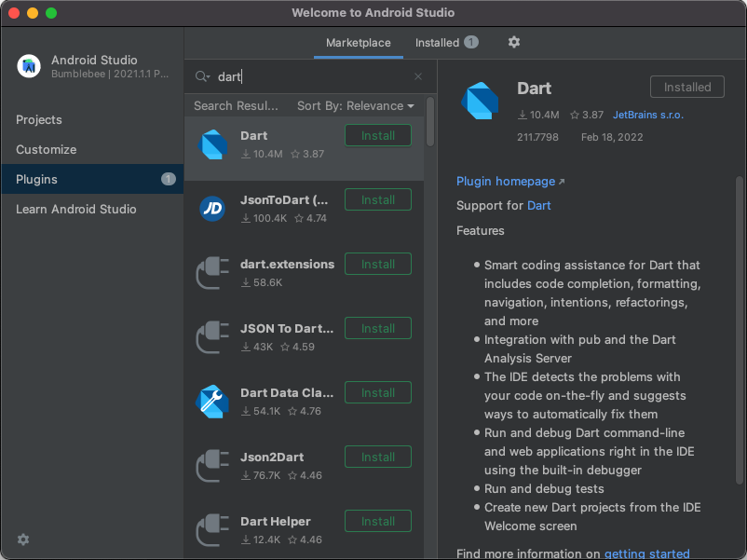
Task: Click the Dart Helper plug icon
Action: (x=212, y=530)
